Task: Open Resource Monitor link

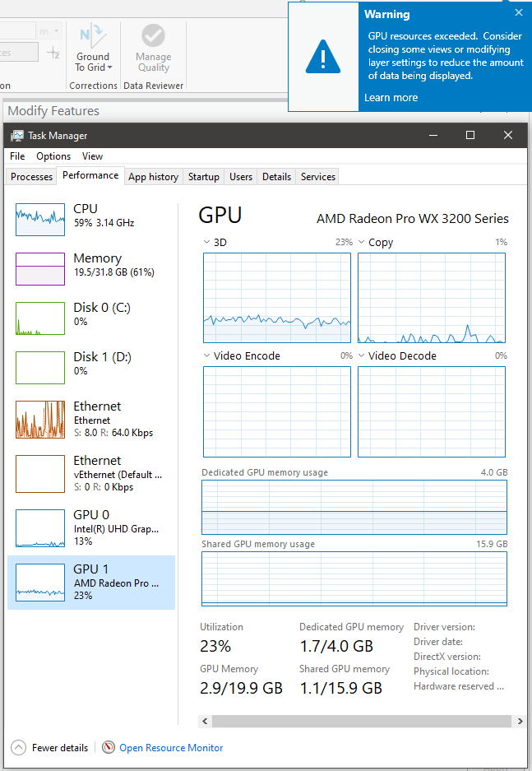Action: [171, 748]
